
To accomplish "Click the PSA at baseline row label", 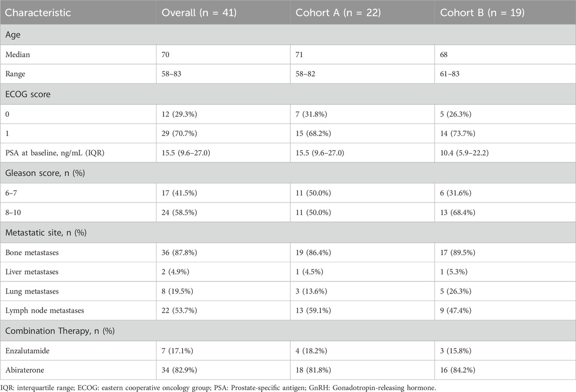I will coord(55,153).
